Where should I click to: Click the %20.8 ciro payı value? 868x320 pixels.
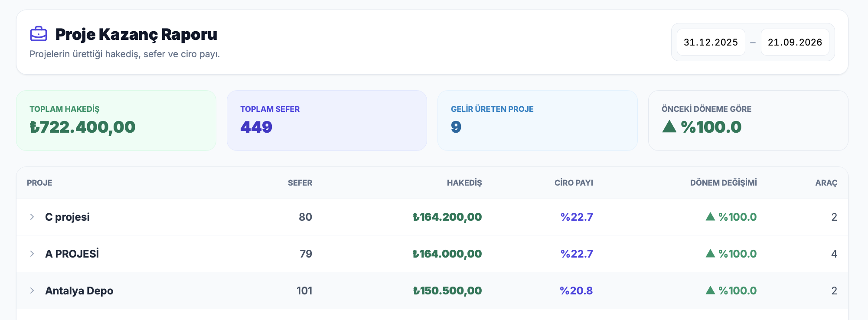[576, 291]
